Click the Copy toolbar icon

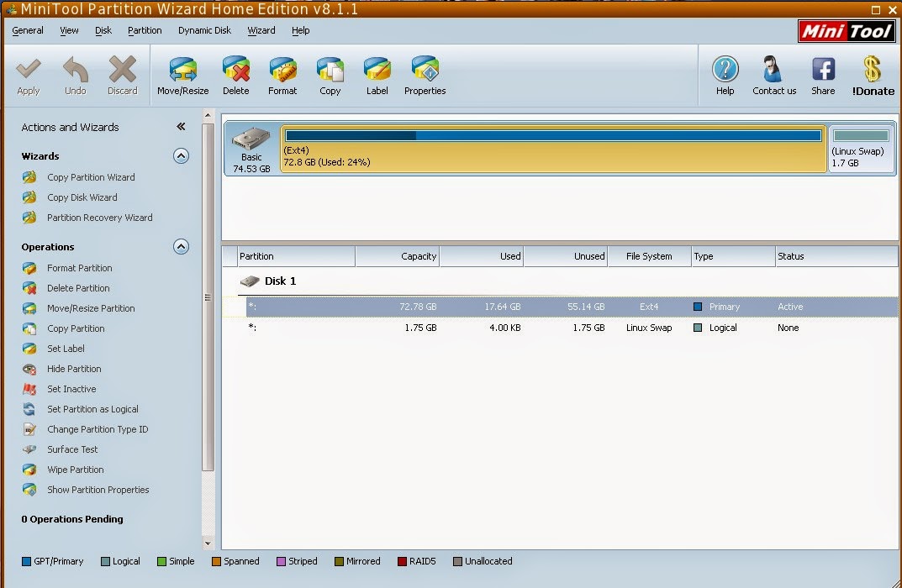(x=330, y=76)
